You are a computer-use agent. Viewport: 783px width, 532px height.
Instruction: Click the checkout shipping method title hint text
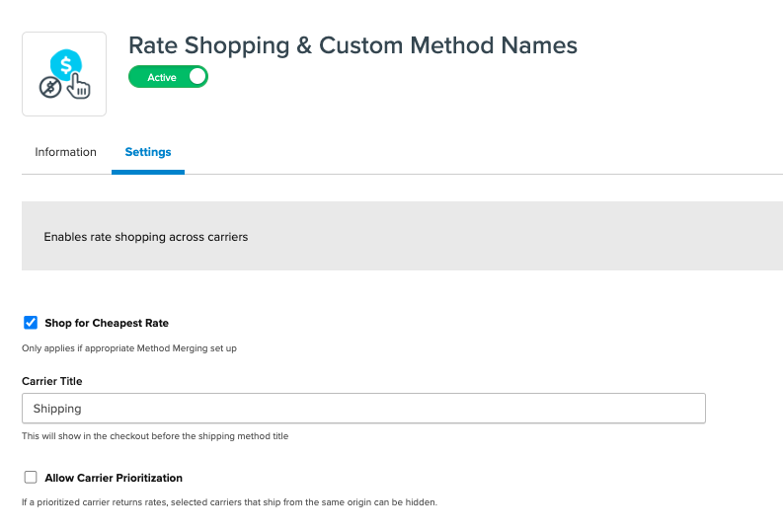tap(155, 435)
